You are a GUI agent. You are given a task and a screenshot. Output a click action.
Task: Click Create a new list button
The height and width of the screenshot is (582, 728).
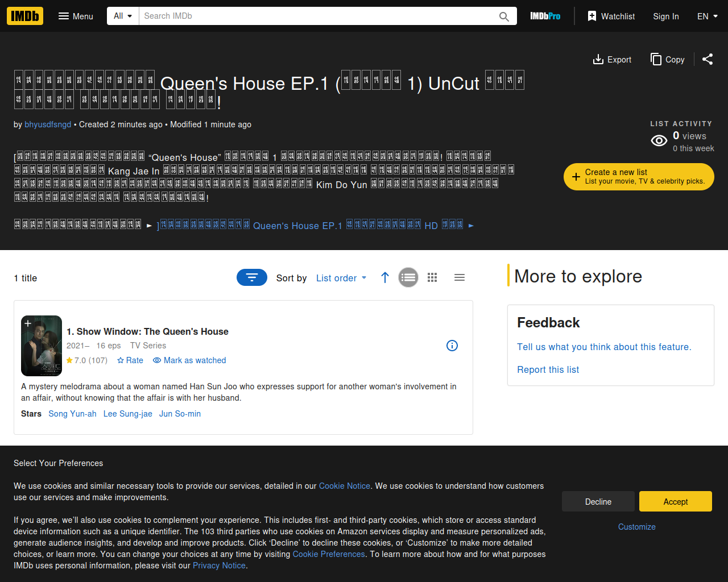(x=639, y=177)
